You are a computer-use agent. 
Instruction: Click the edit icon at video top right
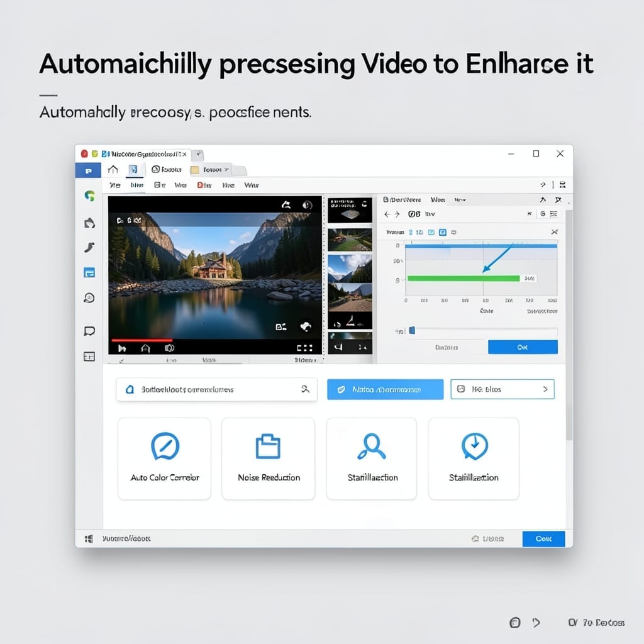[x=286, y=204]
